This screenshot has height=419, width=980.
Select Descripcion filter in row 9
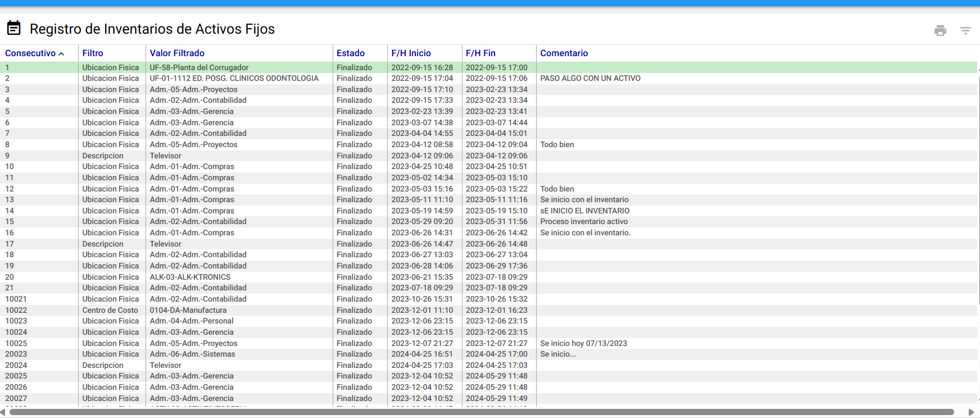pyautogui.click(x=103, y=156)
